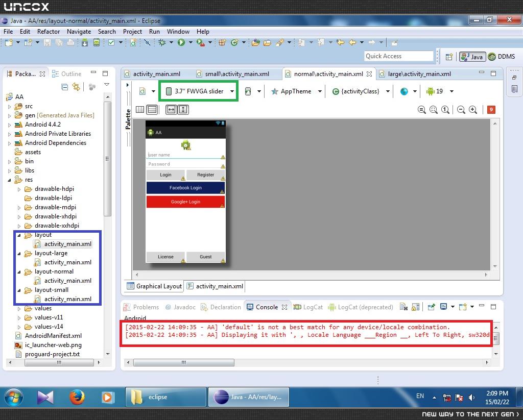Click the rotate screen orientation icon

pos(248,91)
